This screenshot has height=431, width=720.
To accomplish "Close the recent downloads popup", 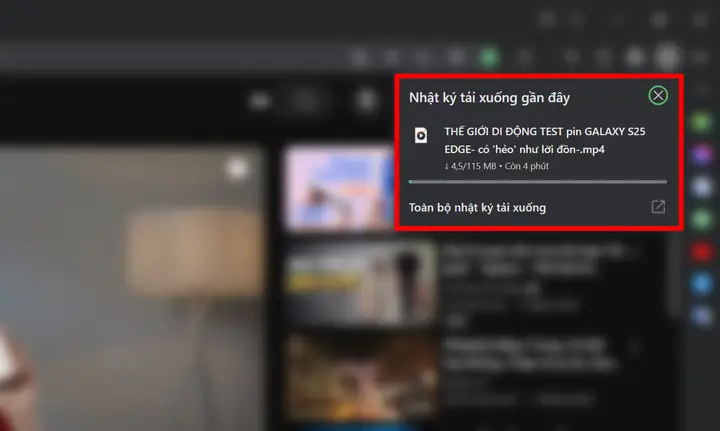I will point(658,95).
